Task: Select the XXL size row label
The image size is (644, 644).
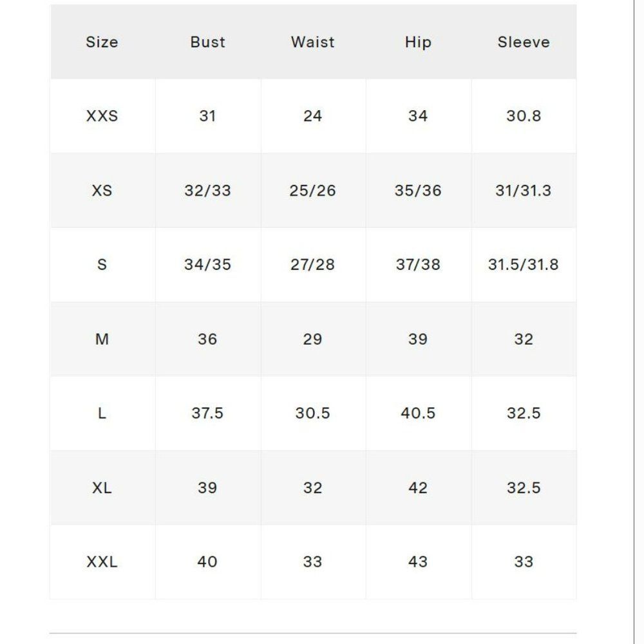Action: pos(102,562)
